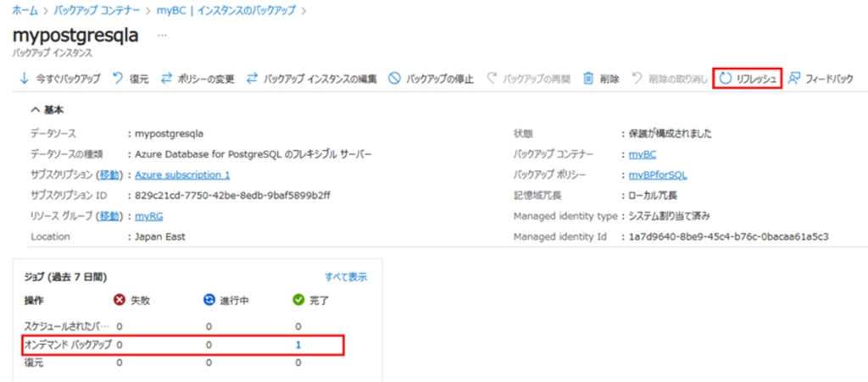Screen dimensions: 868x382
Task: Click the Backup Now down-arrow icon
Action: (24, 79)
